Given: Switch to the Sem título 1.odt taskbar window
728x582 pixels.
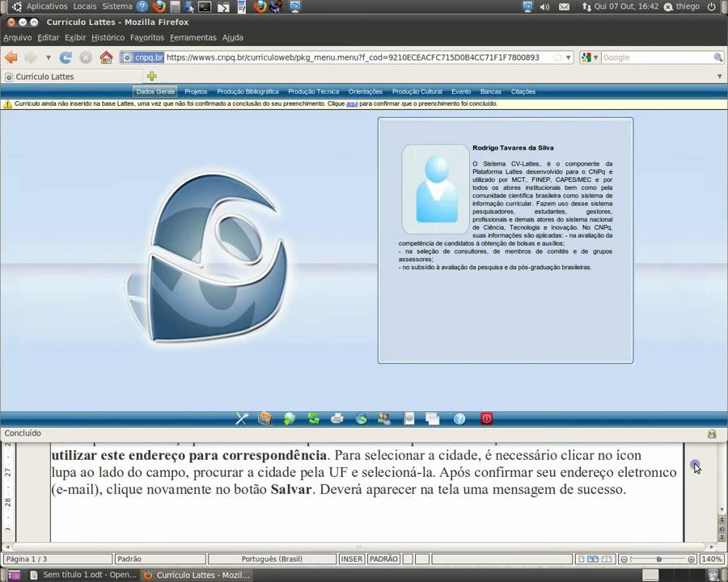Looking at the screenshot, I should click(83, 575).
